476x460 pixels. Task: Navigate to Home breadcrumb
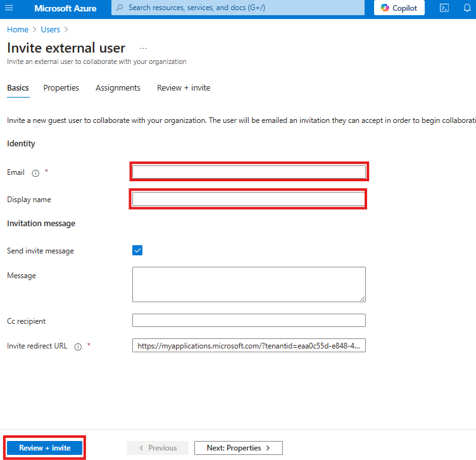[18, 30]
